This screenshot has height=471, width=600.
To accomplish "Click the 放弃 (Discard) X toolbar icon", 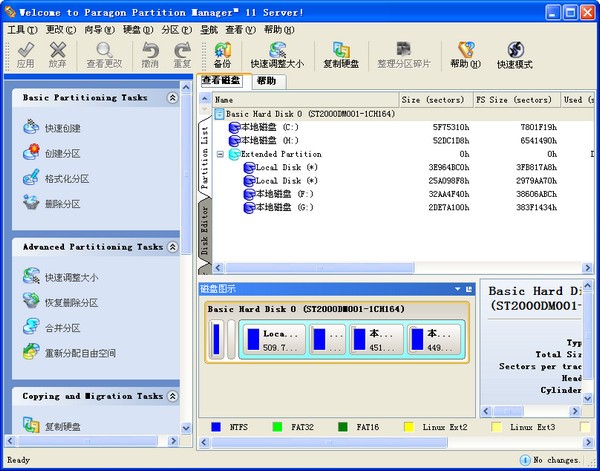I will (x=58, y=50).
